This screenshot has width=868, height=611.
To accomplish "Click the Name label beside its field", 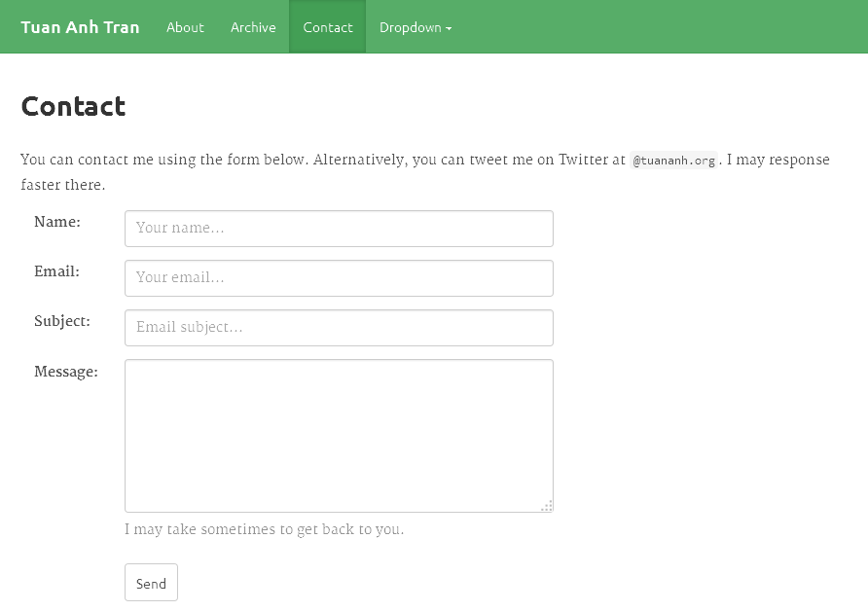I will 57,222.
